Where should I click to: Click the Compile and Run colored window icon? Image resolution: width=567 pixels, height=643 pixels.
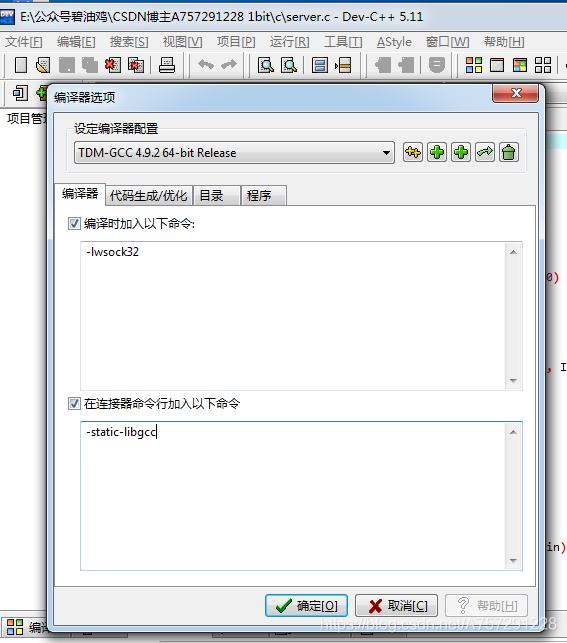click(520, 65)
